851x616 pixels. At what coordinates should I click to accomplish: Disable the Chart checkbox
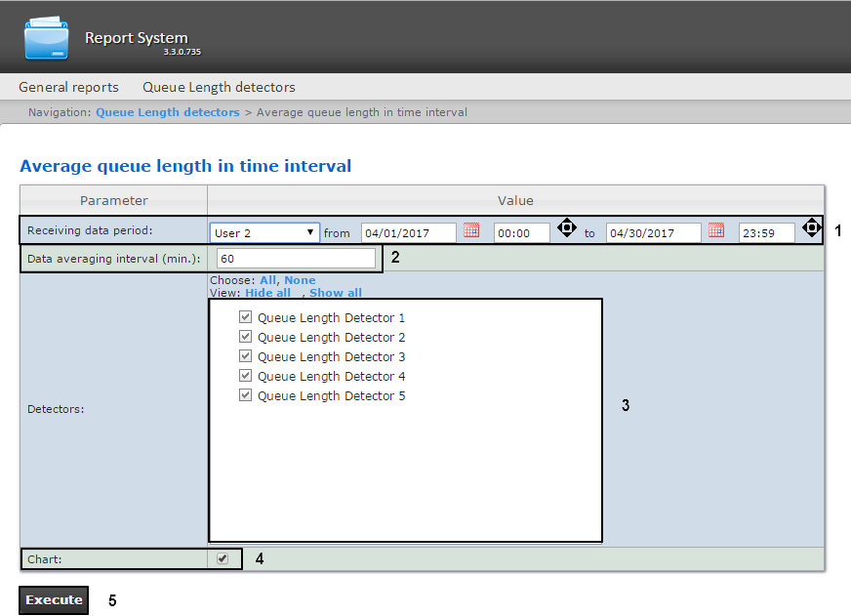coord(223,558)
